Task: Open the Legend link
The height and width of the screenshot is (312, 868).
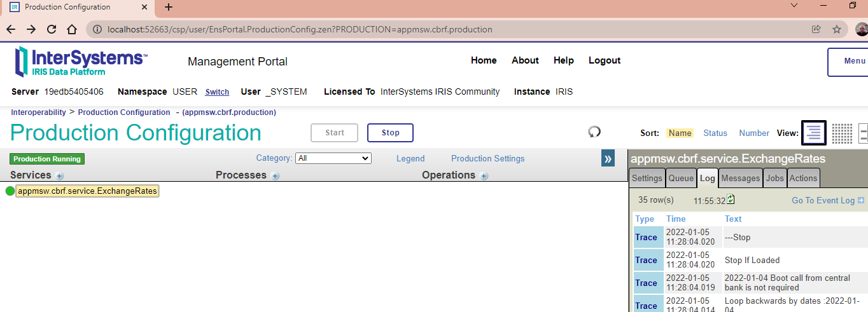Action: (410, 158)
